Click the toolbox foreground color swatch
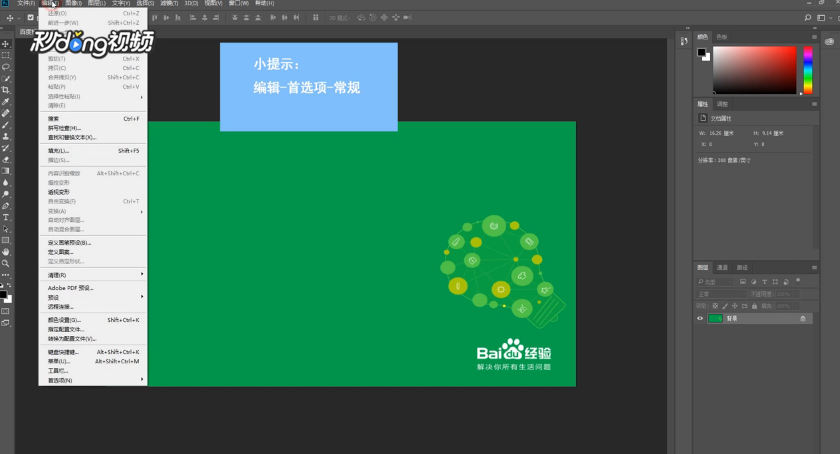 [x=3, y=295]
